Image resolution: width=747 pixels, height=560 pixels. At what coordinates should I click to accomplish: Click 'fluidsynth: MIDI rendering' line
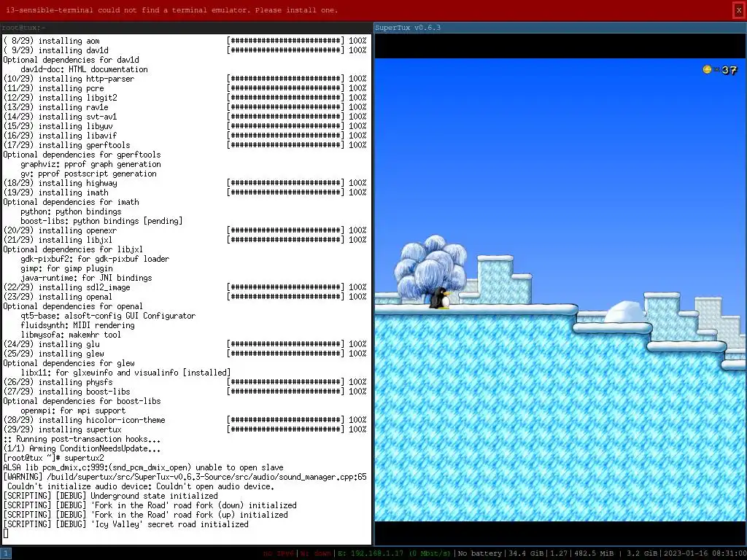coord(77,325)
